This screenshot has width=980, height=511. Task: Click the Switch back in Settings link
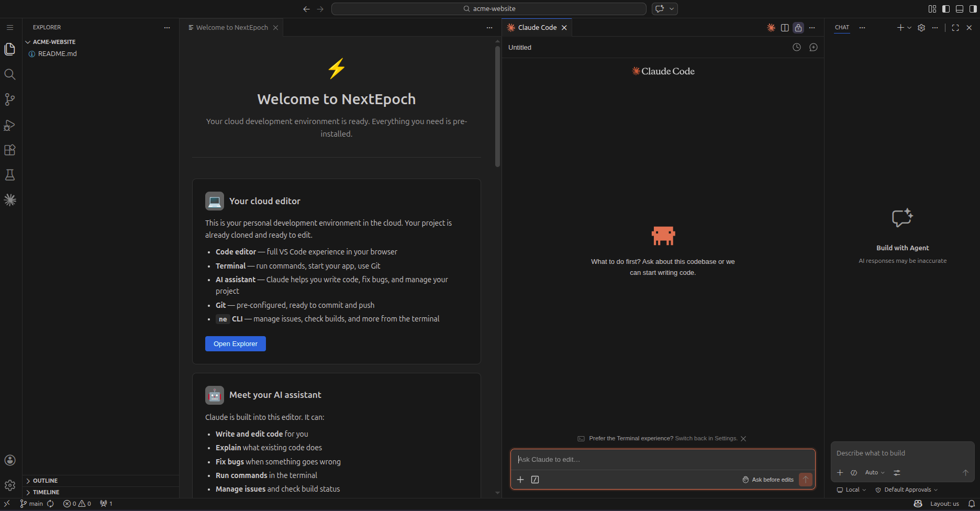click(x=706, y=439)
